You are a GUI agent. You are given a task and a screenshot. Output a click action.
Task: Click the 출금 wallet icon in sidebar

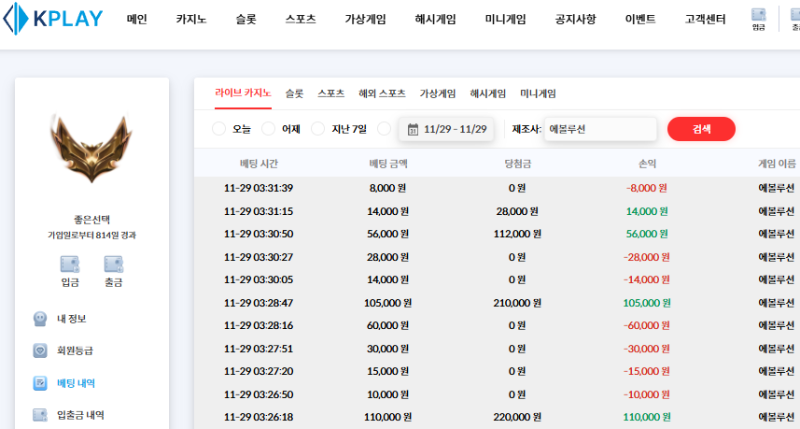pos(113,265)
